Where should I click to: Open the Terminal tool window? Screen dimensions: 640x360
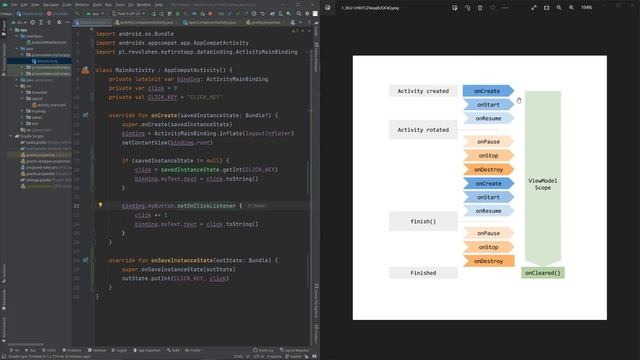tap(97, 350)
